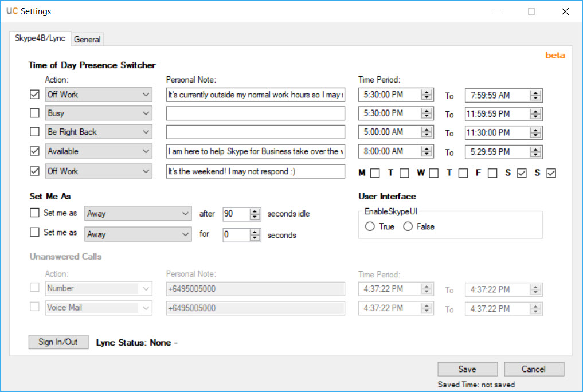Click the UC logo in title bar

[12, 11]
